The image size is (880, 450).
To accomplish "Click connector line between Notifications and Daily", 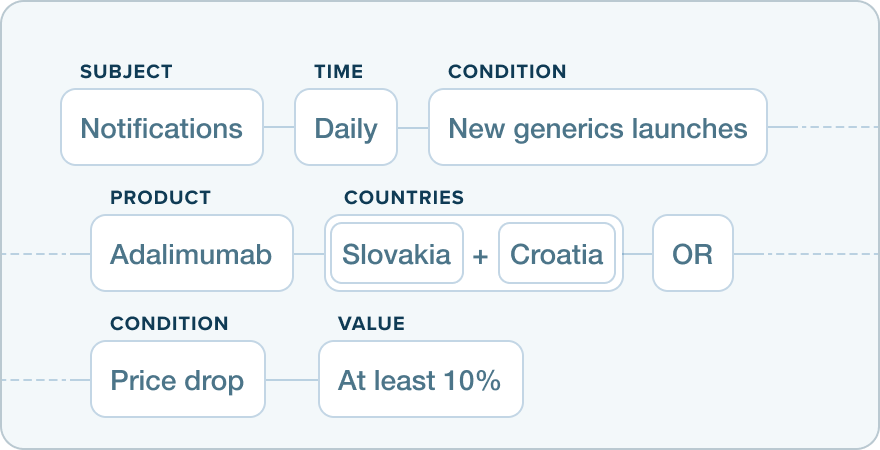I will coord(279,128).
